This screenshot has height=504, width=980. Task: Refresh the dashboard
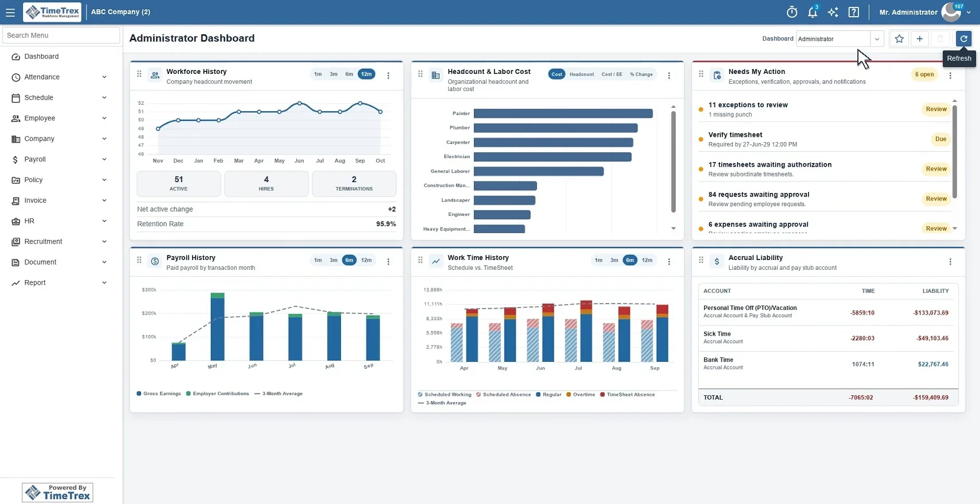click(x=964, y=39)
